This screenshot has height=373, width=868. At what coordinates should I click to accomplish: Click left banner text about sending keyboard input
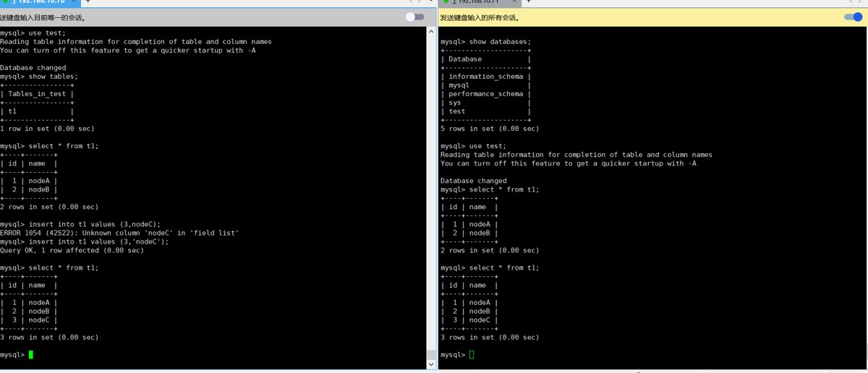(x=43, y=17)
